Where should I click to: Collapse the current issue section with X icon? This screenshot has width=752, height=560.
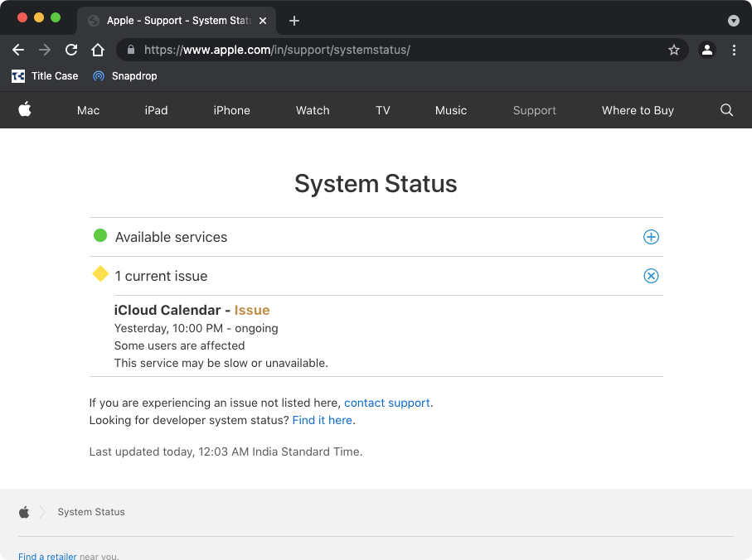coord(651,276)
